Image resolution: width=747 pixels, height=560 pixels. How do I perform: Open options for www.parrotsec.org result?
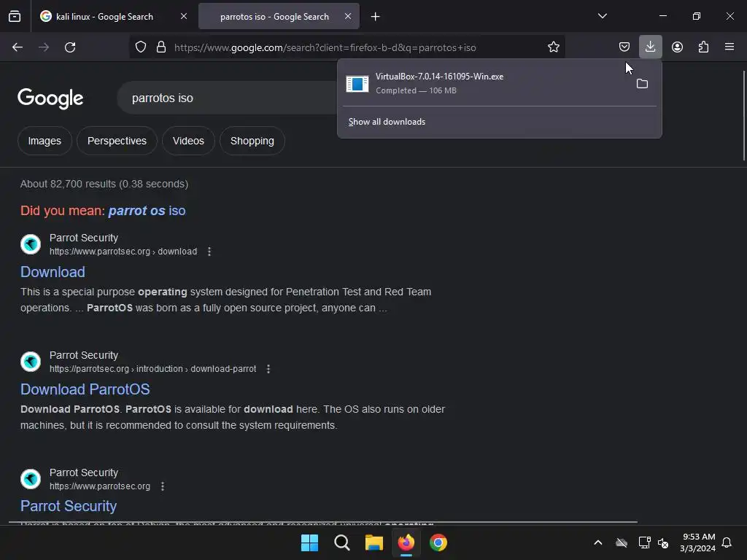pyautogui.click(x=163, y=486)
